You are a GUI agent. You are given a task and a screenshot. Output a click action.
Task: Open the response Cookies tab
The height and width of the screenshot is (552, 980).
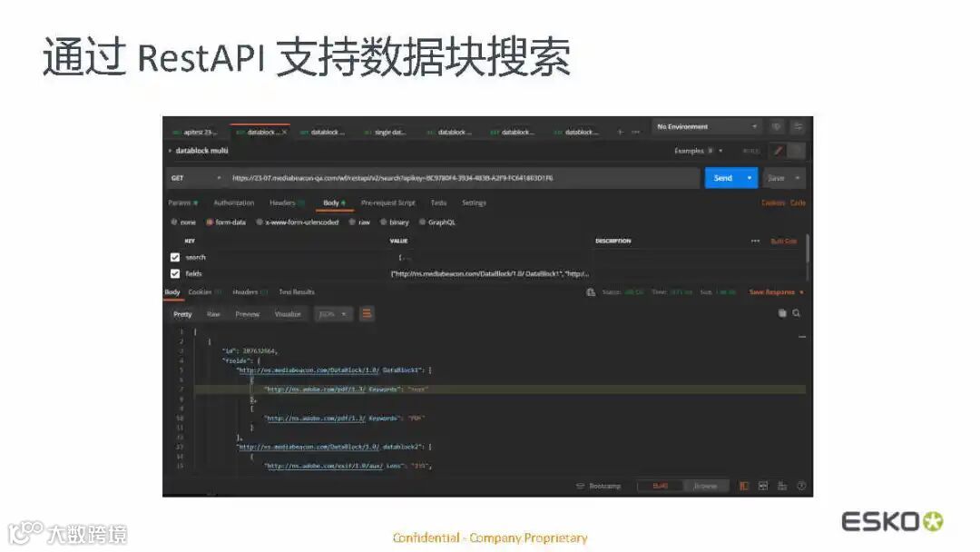coord(204,292)
